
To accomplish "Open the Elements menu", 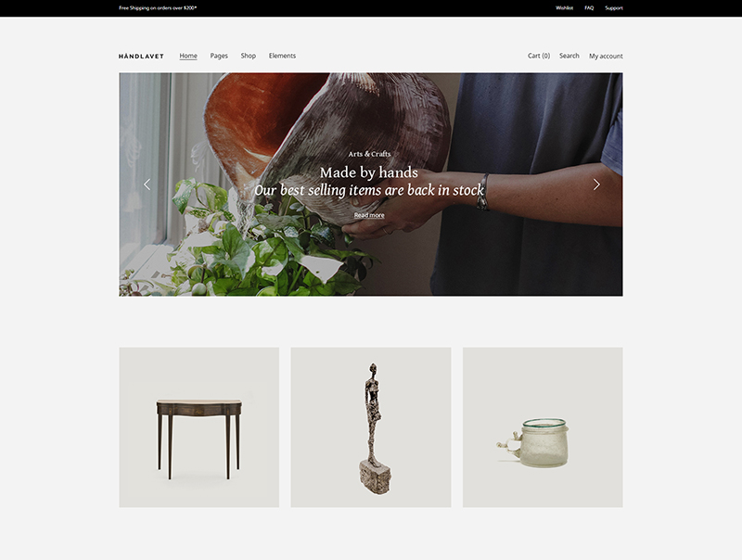I will [x=282, y=56].
